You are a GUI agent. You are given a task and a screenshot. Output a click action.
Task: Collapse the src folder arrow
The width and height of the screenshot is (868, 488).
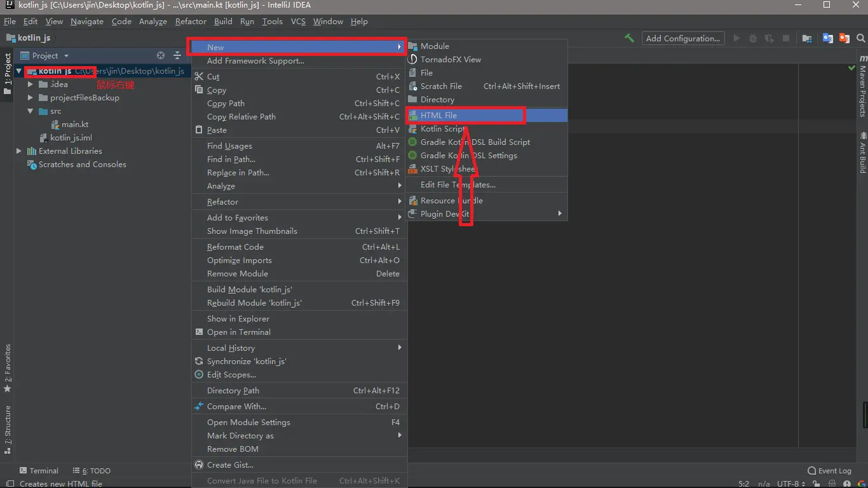[31, 111]
